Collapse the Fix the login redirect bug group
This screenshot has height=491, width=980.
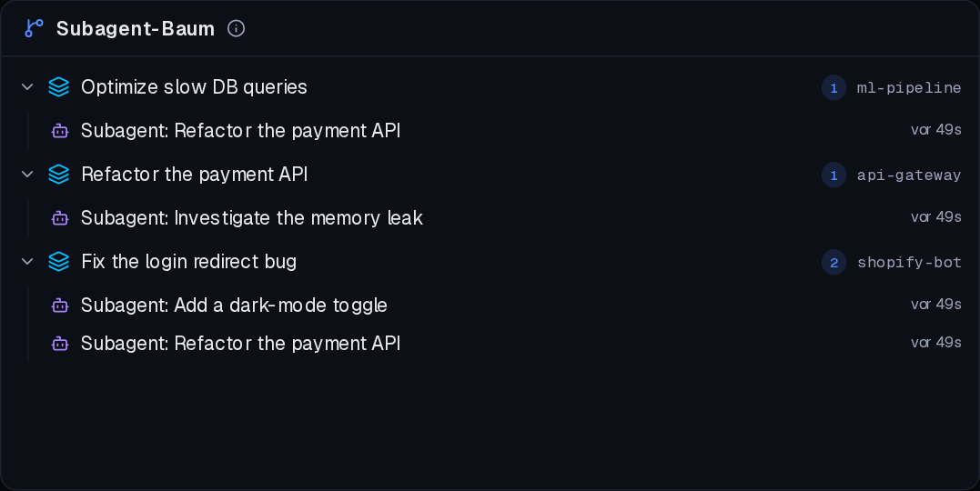[x=27, y=262]
